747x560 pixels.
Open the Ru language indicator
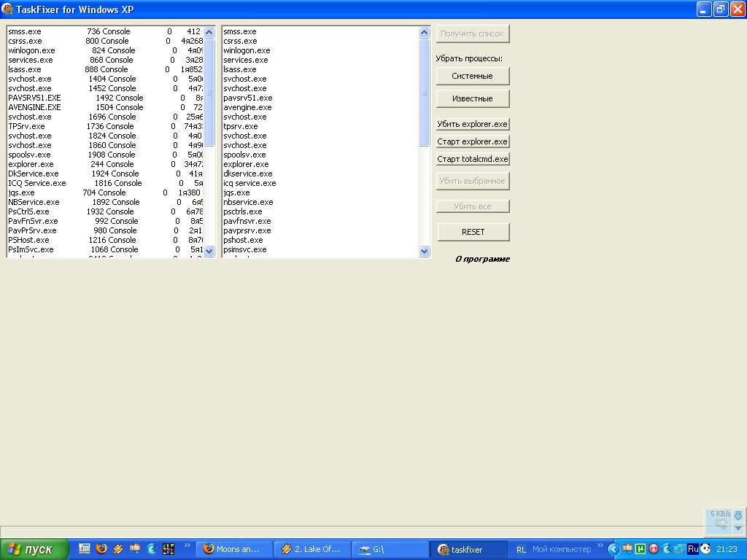[692, 549]
